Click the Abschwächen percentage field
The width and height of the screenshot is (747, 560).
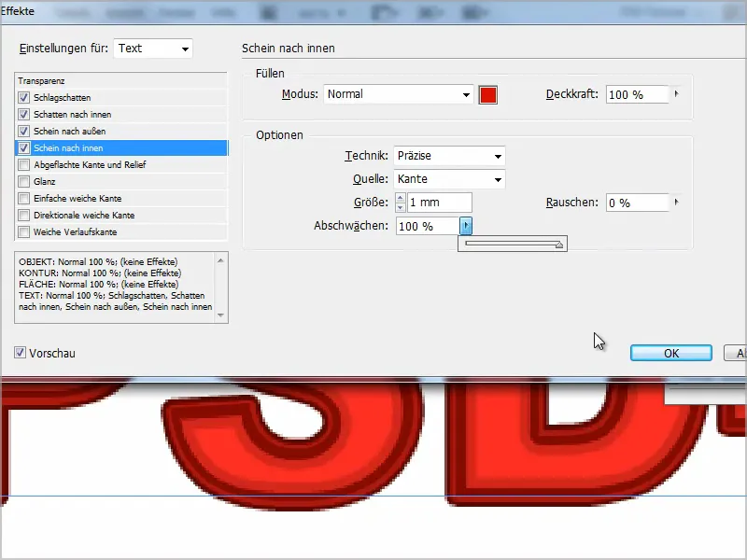point(428,226)
